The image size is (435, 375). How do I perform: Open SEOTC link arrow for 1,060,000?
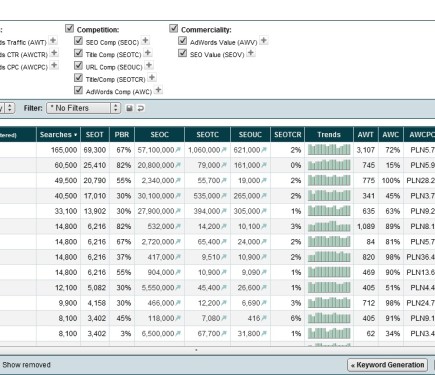224,150
